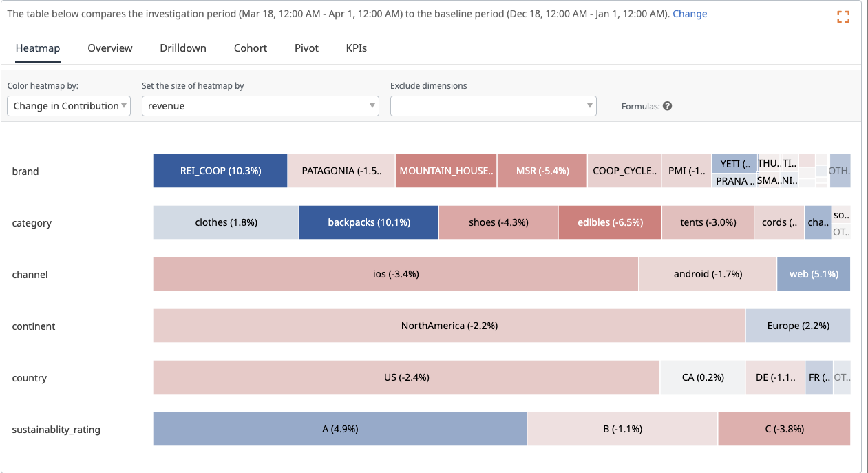Go to the Cohort tab

click(251, 48)
